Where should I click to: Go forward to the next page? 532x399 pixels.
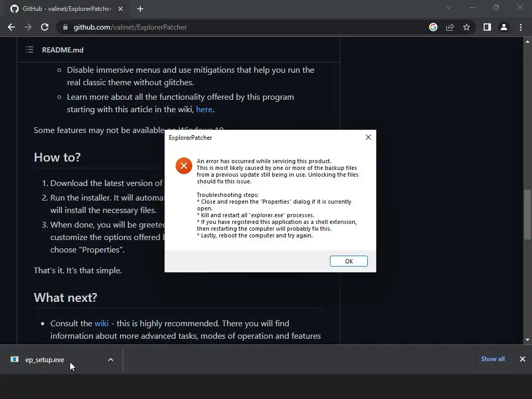pos(28,27)
